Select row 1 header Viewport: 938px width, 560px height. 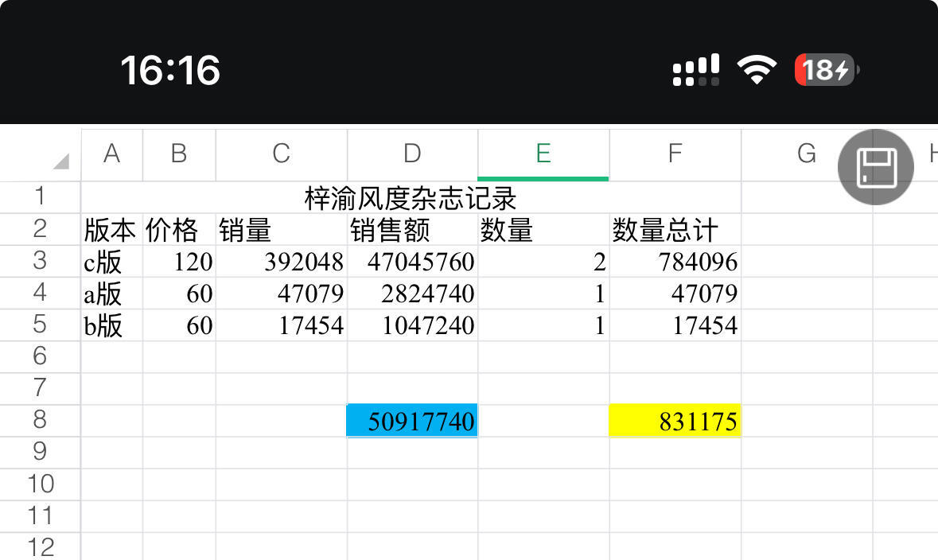40,196
